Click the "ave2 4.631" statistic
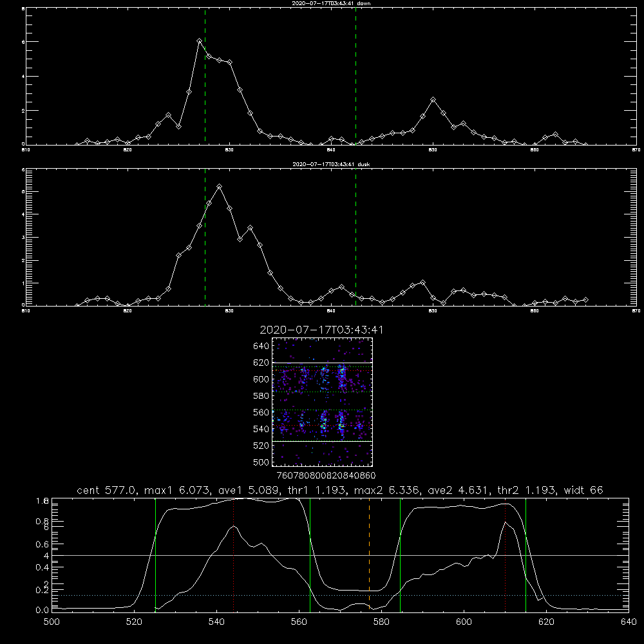 pyautogui.click(x=459, y=490)
